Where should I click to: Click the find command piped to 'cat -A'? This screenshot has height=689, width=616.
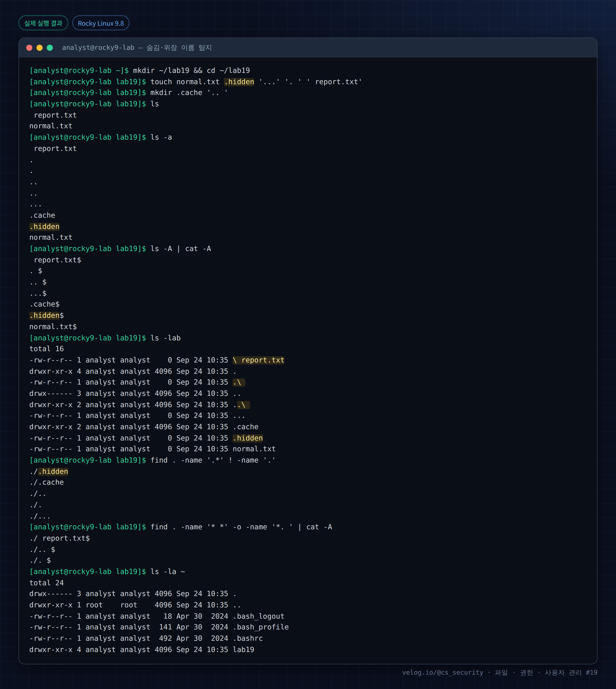(241, 527)
